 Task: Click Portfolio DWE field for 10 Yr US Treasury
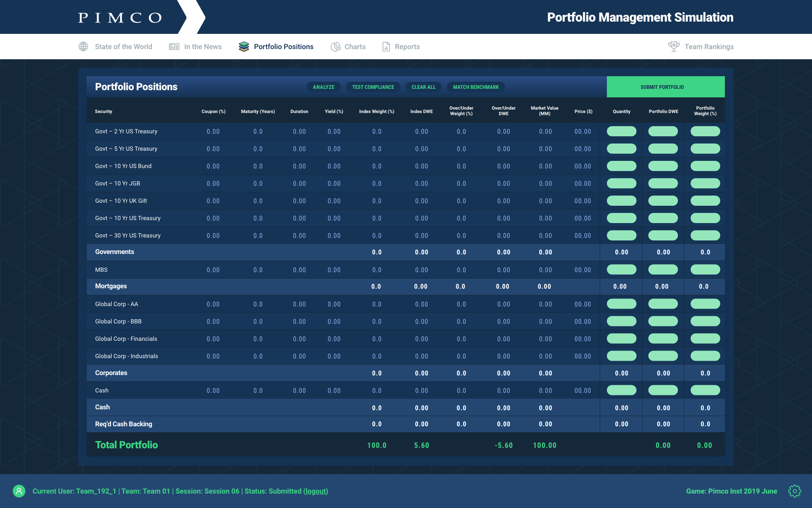(663, 218)
